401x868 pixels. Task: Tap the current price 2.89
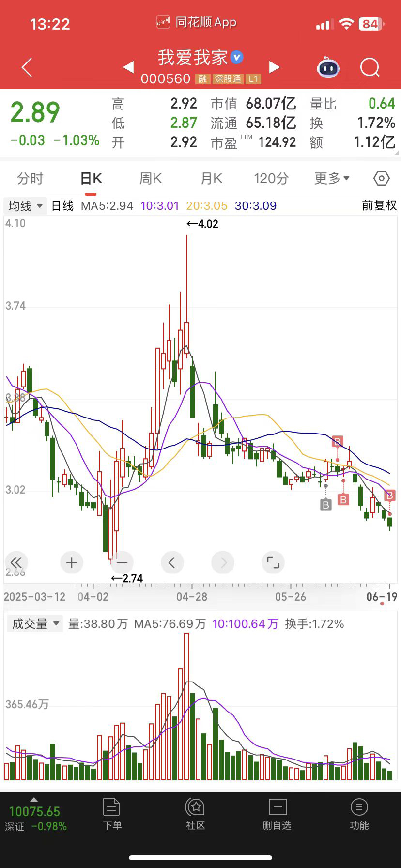click(35, 112)
